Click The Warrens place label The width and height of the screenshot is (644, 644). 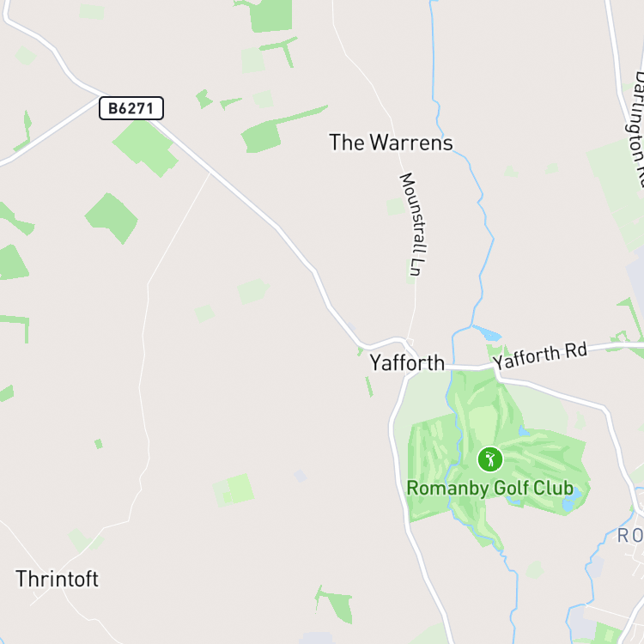point(391,143)
